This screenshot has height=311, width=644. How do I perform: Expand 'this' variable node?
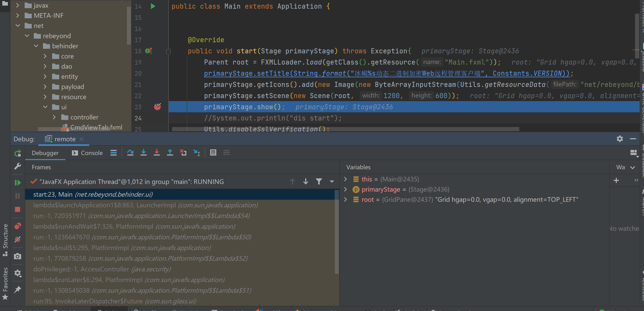pyautogui.click(x=345, y=179)
